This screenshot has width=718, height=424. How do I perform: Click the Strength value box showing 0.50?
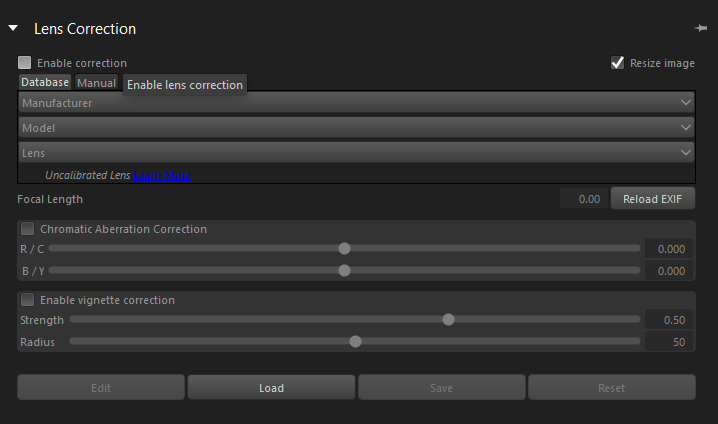[669, 320]
